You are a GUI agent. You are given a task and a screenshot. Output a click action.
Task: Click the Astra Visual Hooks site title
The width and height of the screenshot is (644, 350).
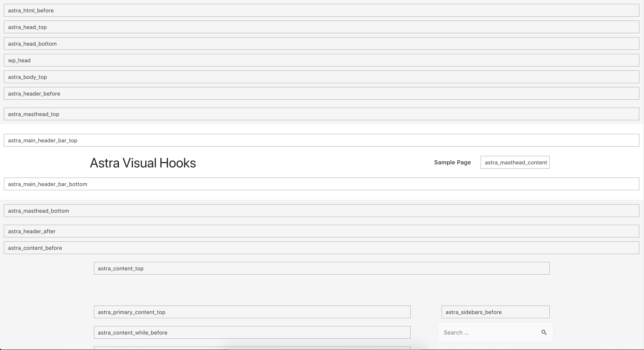pyautogui.click(x=143, y=163)
